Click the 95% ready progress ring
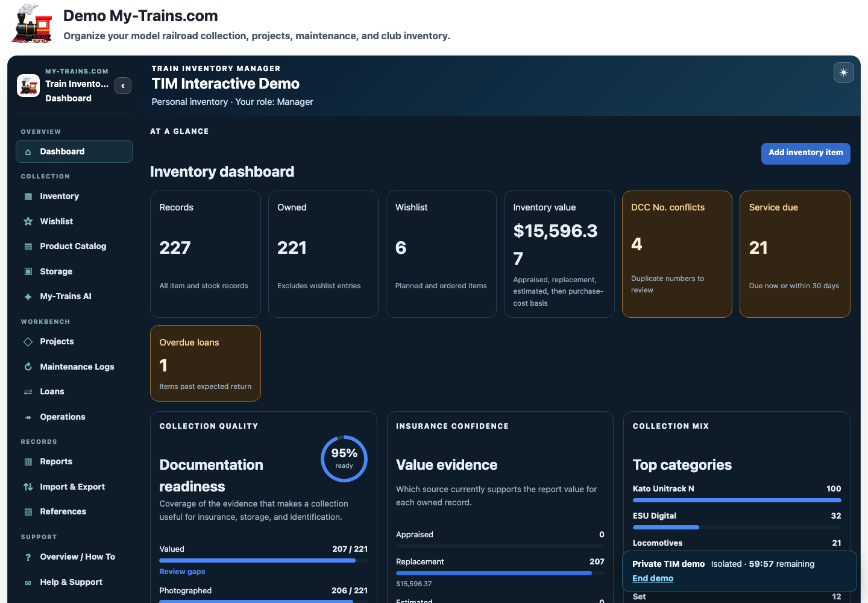Viewport: 868px width, 603px height. (344, 459)
